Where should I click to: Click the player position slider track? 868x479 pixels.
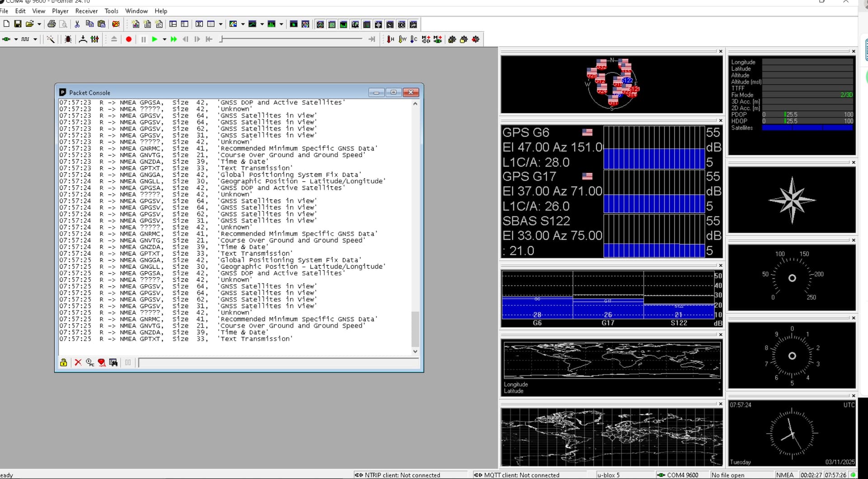coord(292,39)
